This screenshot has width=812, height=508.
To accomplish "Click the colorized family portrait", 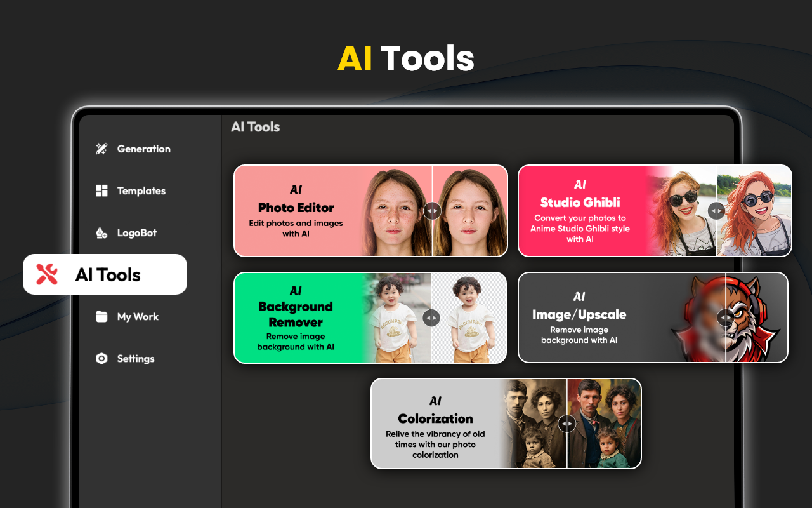I will (x=603, y=424).
